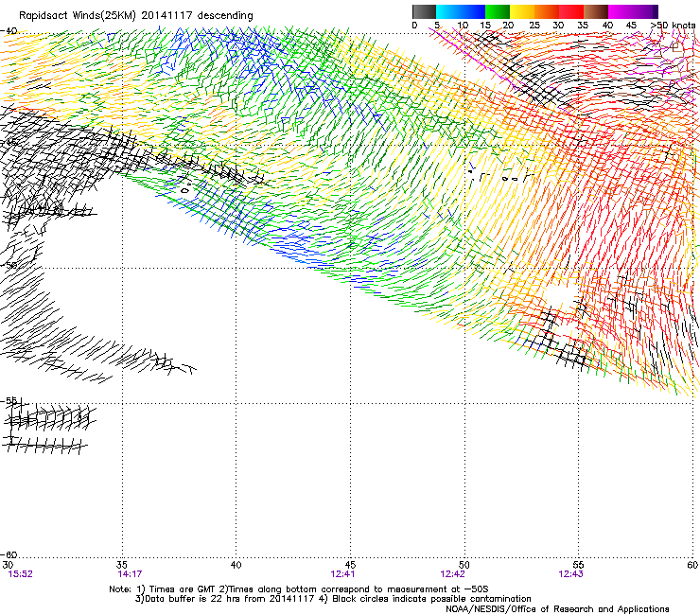Click the '25' label under the color bar
700x615 pixels.
(534, 26)
